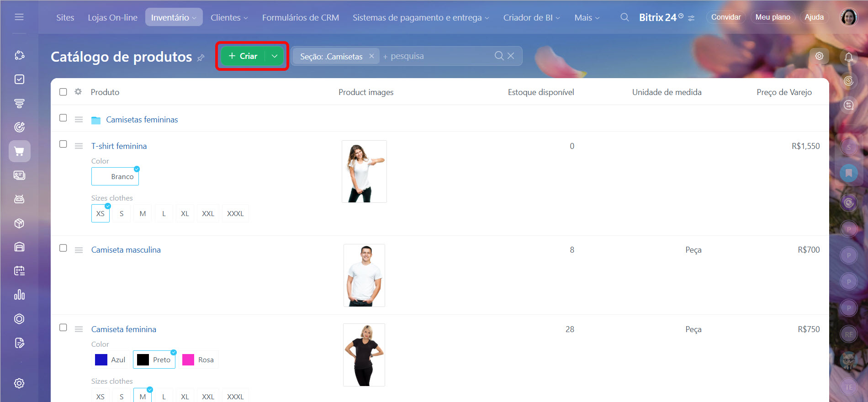
Task: Go to Lojas On-line menu item
Action: click(x=112, y=17)
